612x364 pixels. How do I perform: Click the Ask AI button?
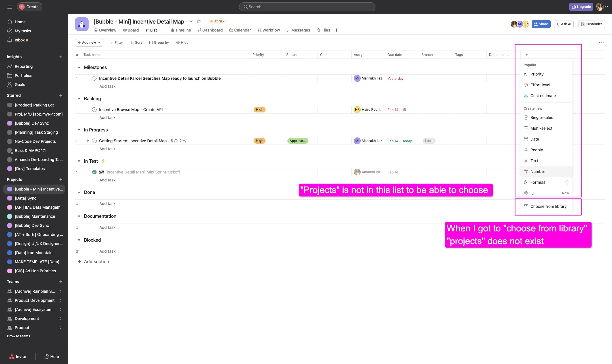click(564, 24)
